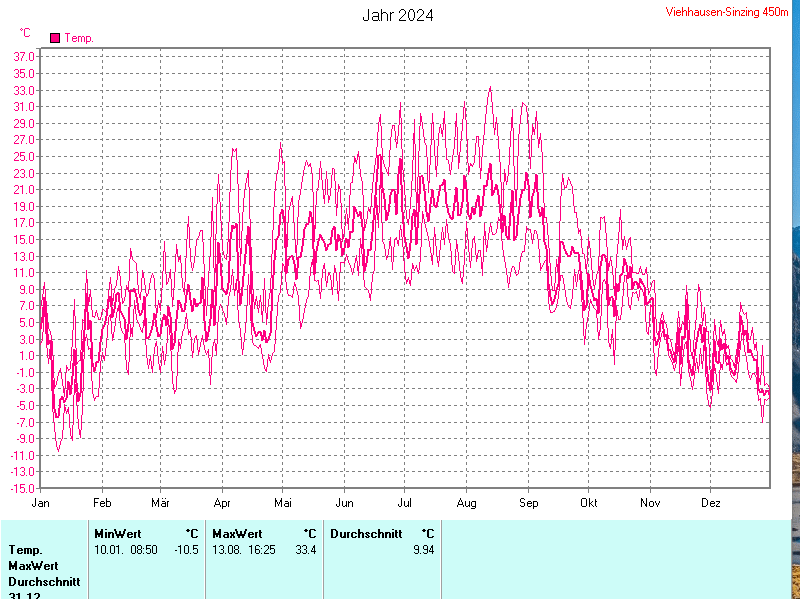Click the maximum value 33.4 cell

pos(305,550)
